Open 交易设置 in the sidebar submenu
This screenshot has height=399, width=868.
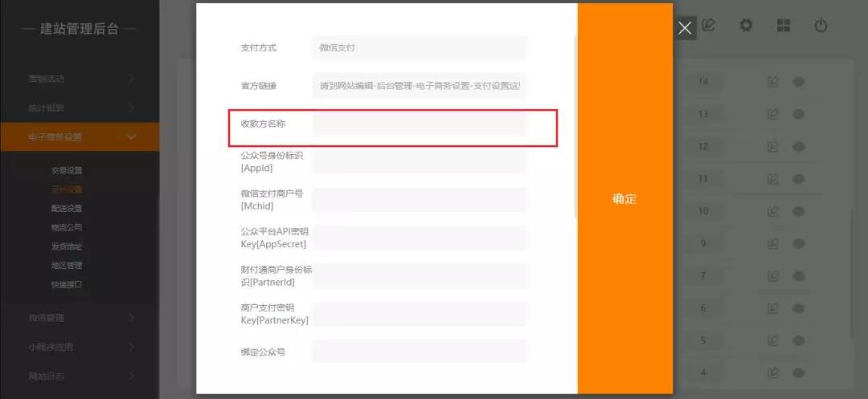pyautogui.click(x=67, y=170)
